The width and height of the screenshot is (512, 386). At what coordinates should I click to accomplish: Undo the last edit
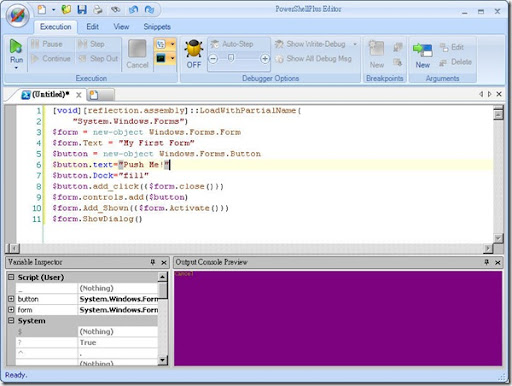click(133, 10)
